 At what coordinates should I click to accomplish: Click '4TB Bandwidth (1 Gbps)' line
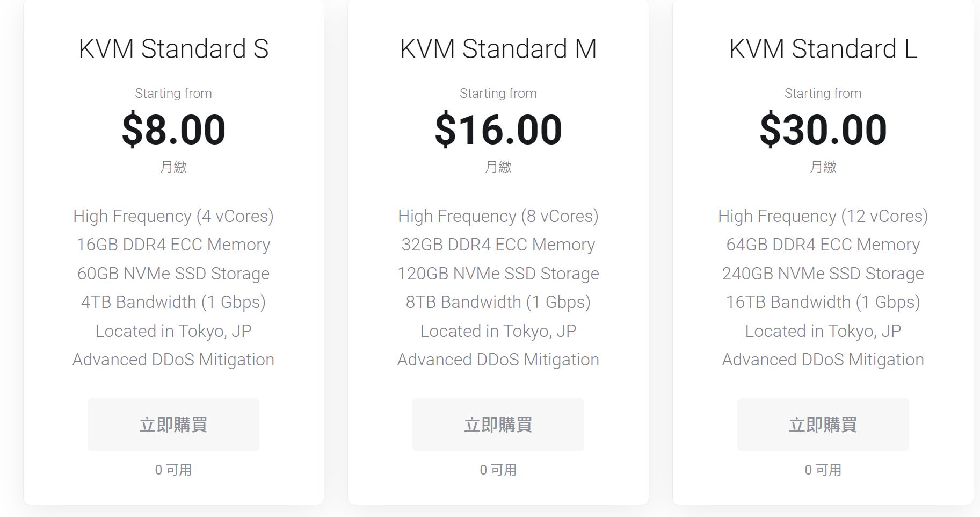click(173, 302)
